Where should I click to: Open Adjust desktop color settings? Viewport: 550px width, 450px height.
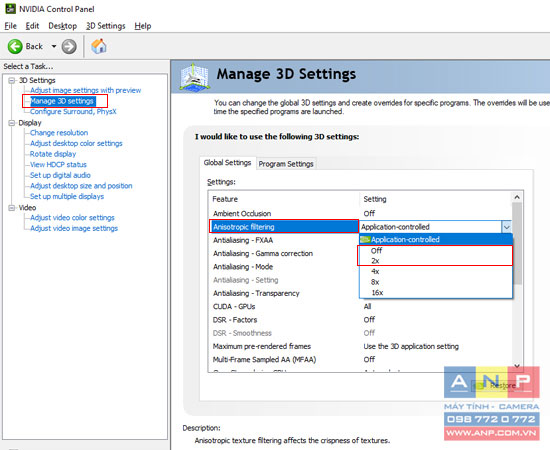click(76, 143)
